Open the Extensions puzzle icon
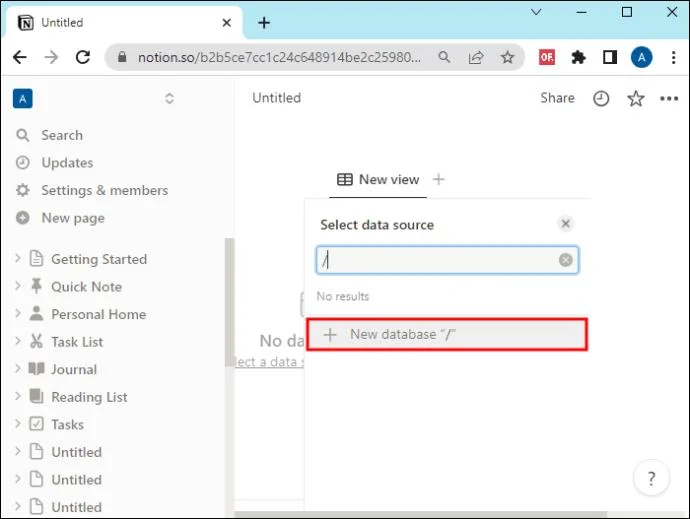The image size is (690, 519). coord(578,57)
